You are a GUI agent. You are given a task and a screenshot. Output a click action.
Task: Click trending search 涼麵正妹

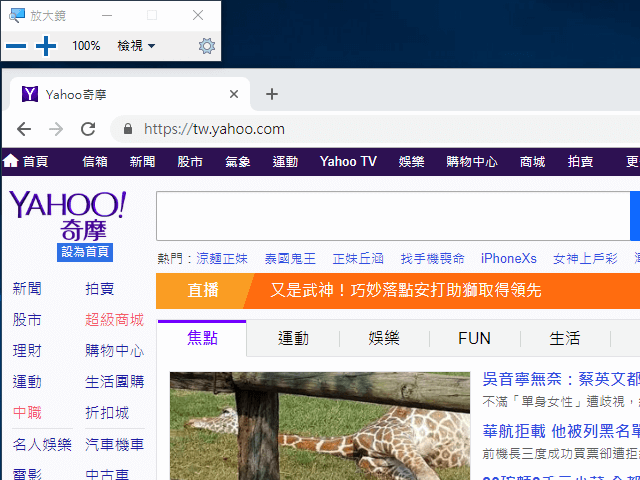(x=222, y=258)
